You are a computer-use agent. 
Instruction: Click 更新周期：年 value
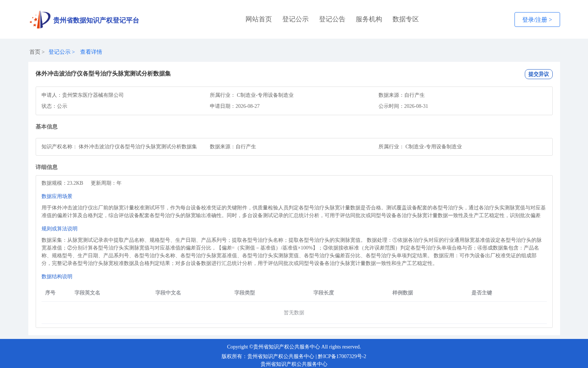pyautogui.click(x=106, y=183)
